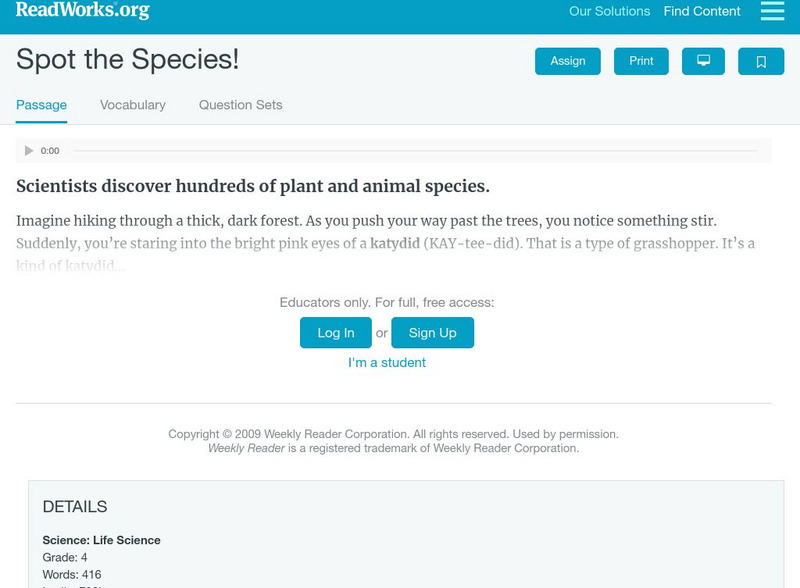
Task: Click the Print button
Action: (x=641, y=61)
